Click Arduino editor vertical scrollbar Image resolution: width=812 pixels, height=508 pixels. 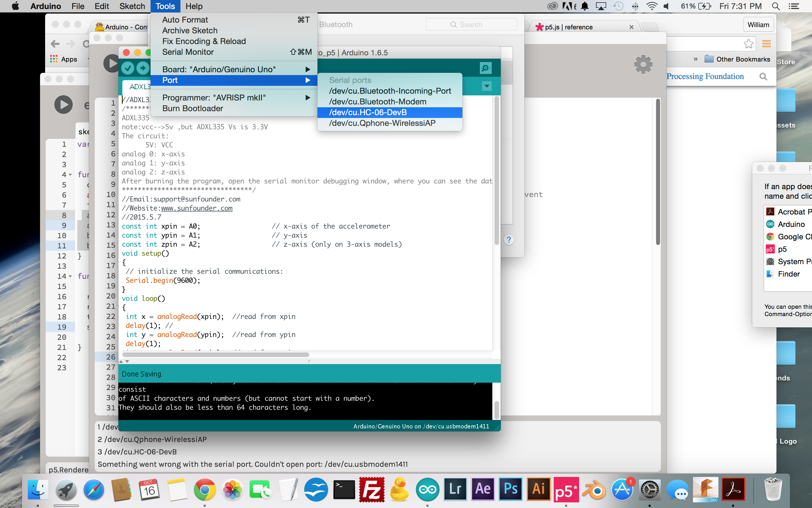pos(497,171)
